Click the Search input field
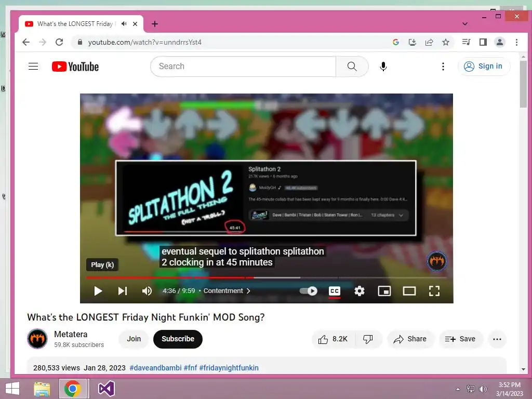Screen dimensions: 532x399 pyautogui.click(x=243, y=66)
